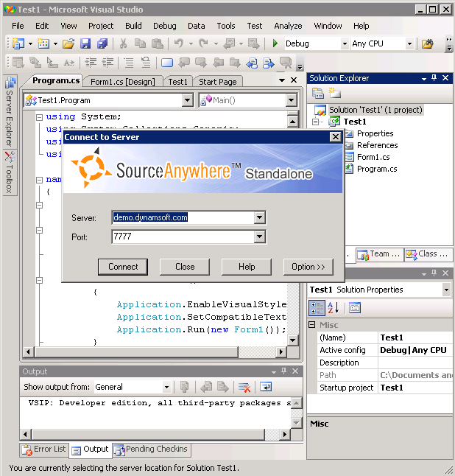Image resolution: width=455 pixels, height=476 pixels.
Task: Open the Debug configuration dropdown
Action: (344, 44)
